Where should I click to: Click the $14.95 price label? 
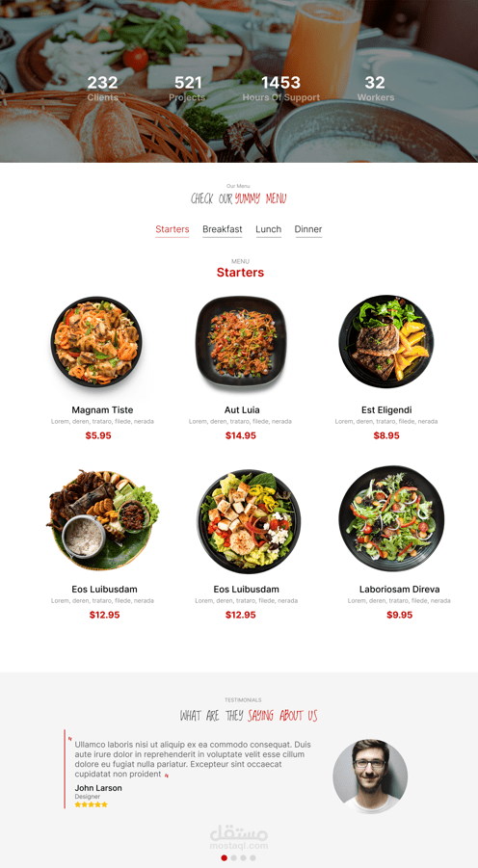point(241,435)
